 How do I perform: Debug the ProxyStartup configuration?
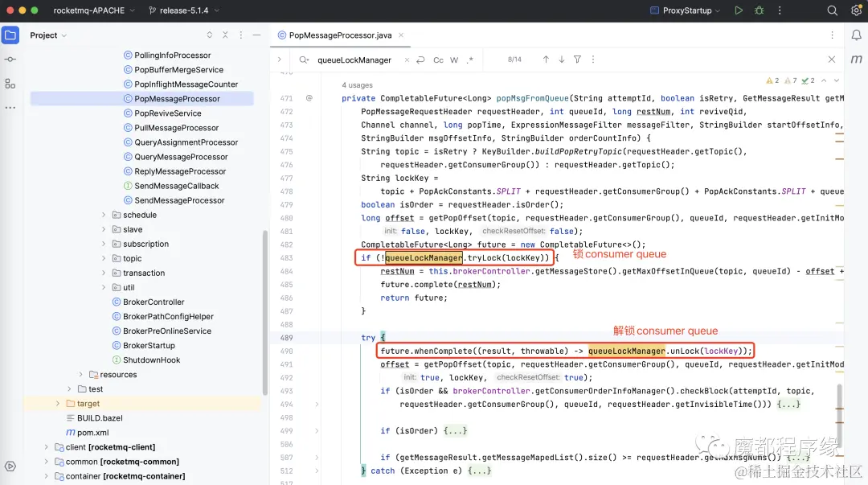[759, 10]
